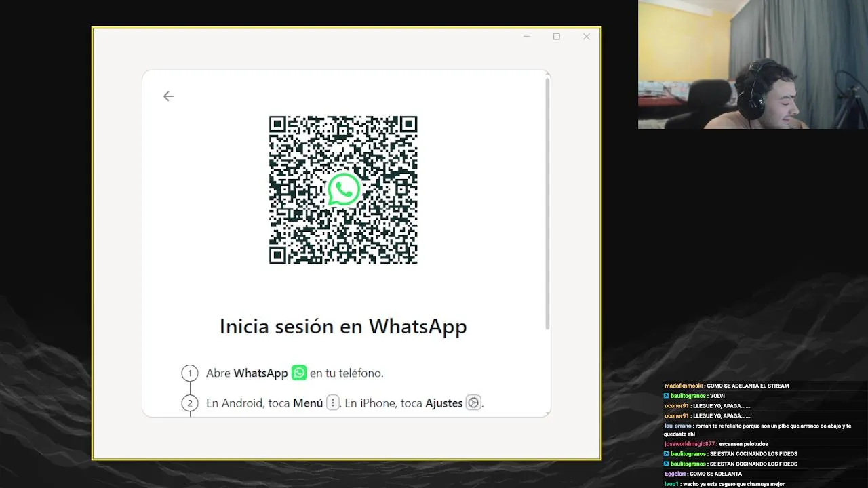Viewport: 868px width, 488px height.
Task: Click the login panel vertical scrollbar
Action: click(547, 203)
